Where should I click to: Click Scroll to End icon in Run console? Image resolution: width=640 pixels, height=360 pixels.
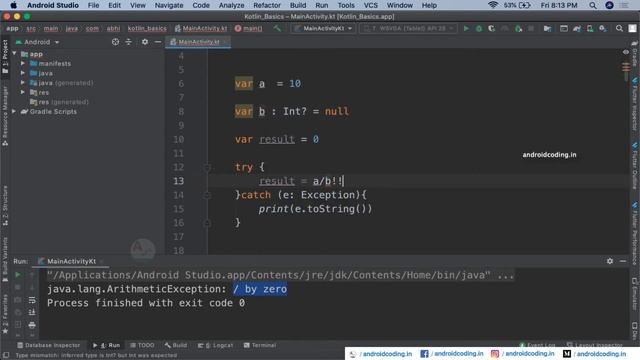[32, 312]
